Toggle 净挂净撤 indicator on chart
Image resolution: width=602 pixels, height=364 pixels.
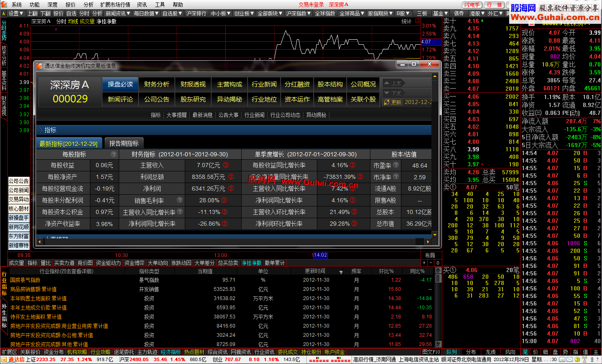click(x=107, y=21)
